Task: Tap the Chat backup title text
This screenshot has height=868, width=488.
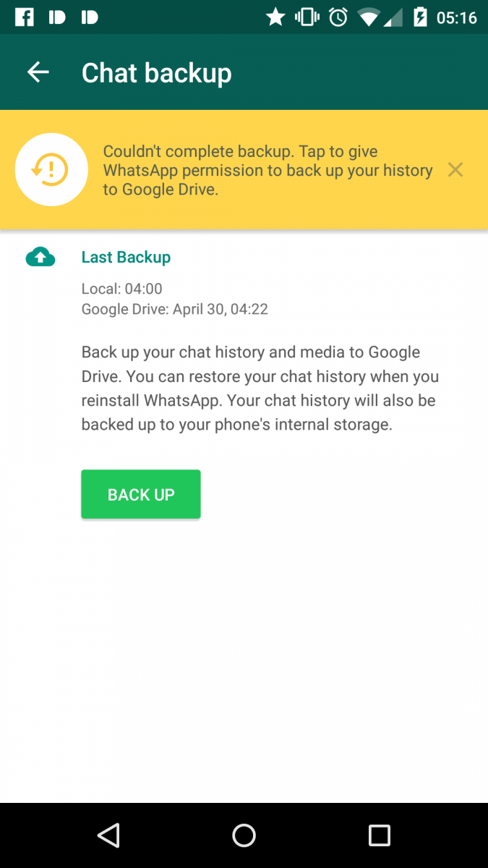Action: pos(157,73)
